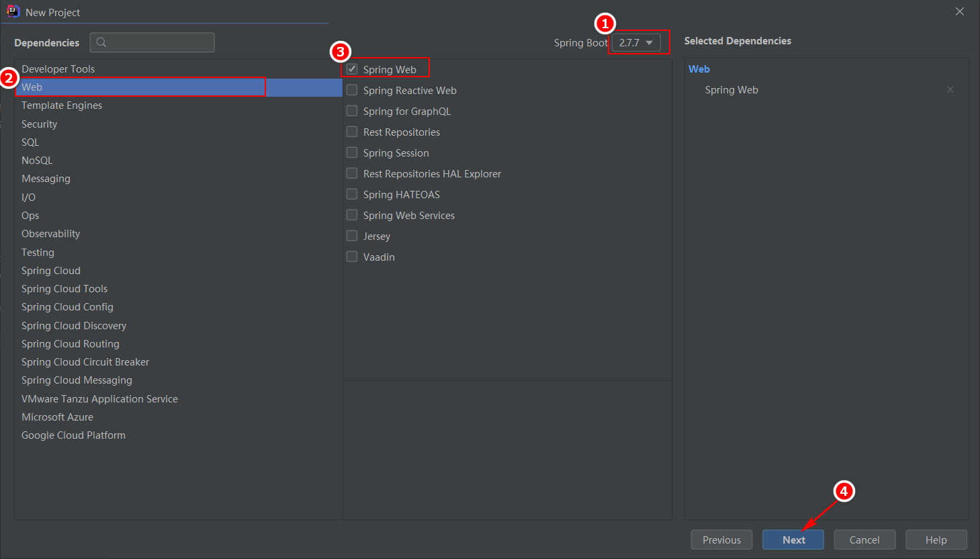Image resolution: width=980 pixels, height=559 pixels.
Task: Click the IntelliJ IDEA logo icon
Action: click(13, 11)
